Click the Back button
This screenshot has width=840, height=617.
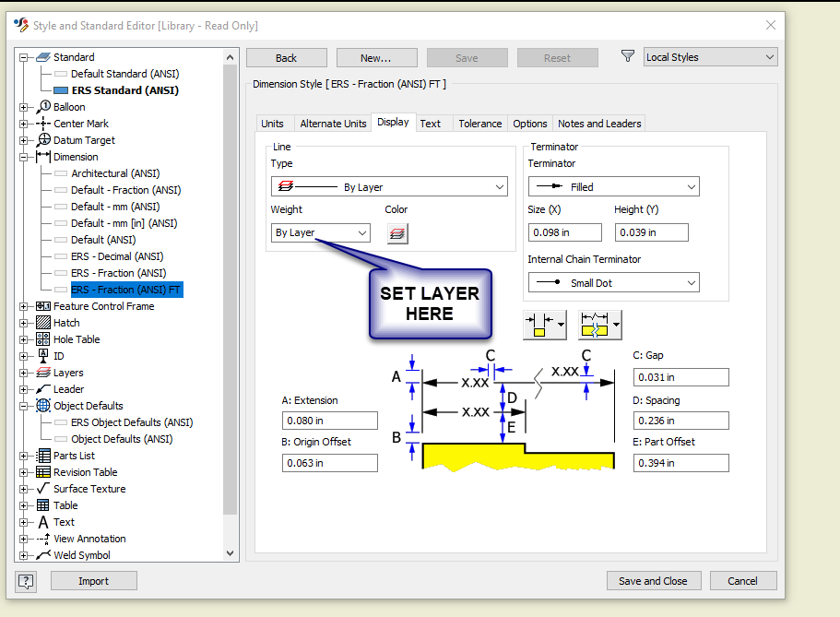click(287, 58)
